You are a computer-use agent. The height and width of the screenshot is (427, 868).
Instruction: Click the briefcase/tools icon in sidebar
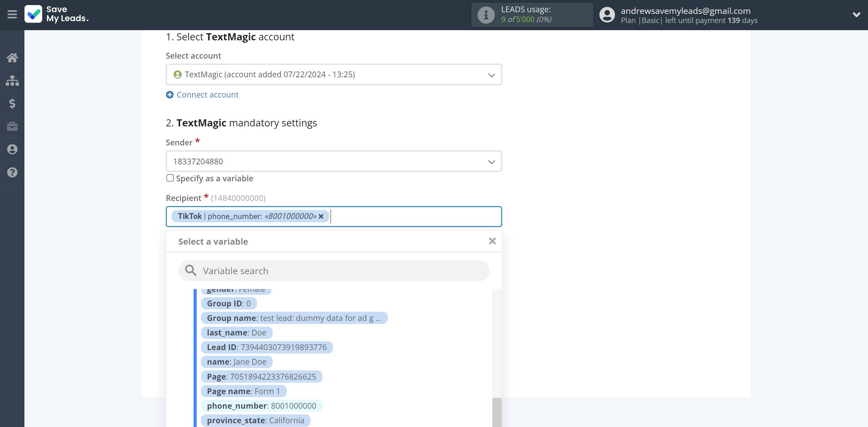coord(12,127)
